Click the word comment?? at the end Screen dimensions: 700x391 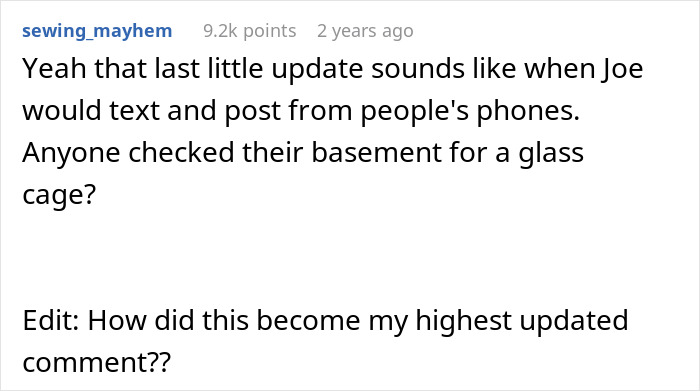point(96,362)
